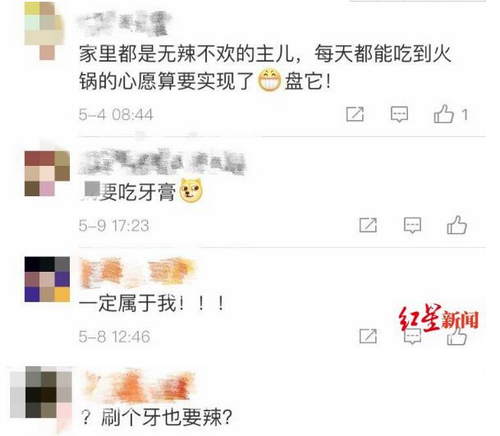500x436 pixels.
Task: Open avatar of the 刷个牙也要辣 commenter
Action: pyautogui.click(x=41, y=393)
